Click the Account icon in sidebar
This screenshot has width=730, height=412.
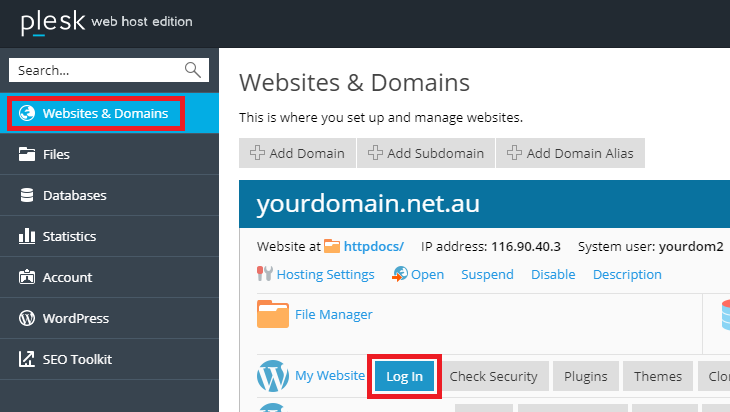click(x=27, y=277)
